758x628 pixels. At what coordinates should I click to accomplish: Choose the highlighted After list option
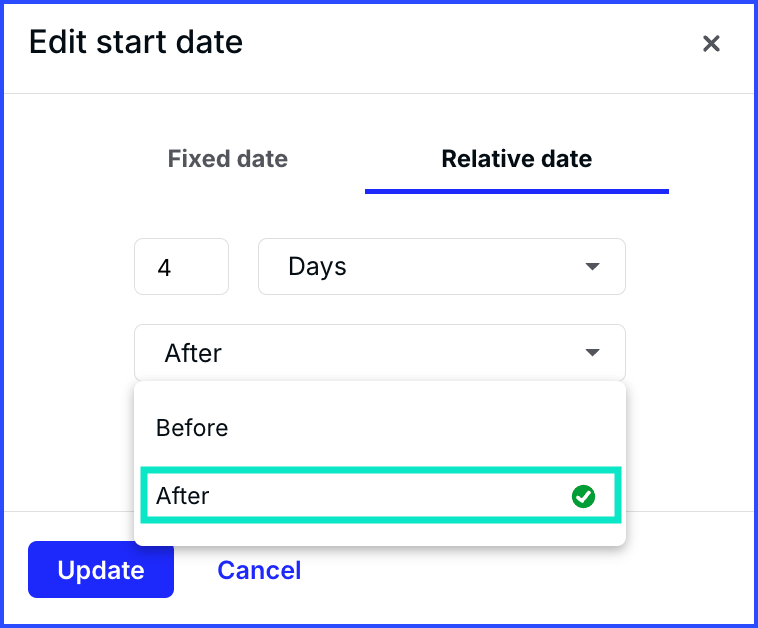[x=380, y=496]
